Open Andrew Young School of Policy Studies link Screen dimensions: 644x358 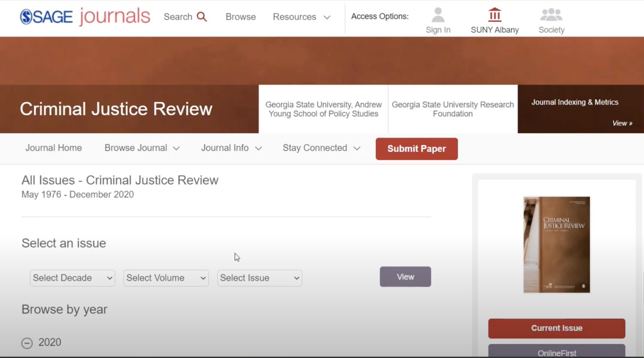(x=323, y=109)
